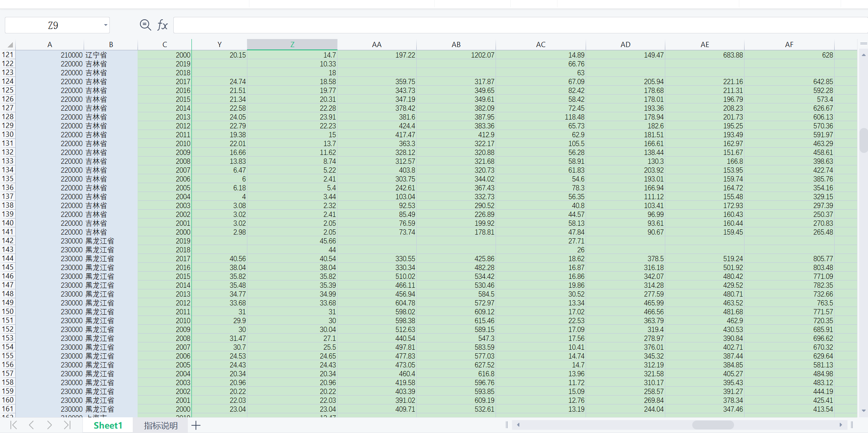Open the insert function fx button

coord(162,25)
